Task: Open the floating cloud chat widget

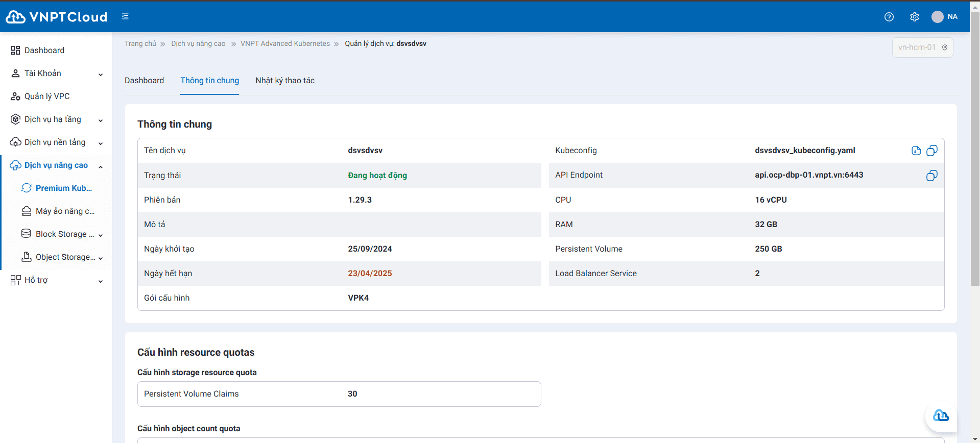Action: click(x=941, y=416)
